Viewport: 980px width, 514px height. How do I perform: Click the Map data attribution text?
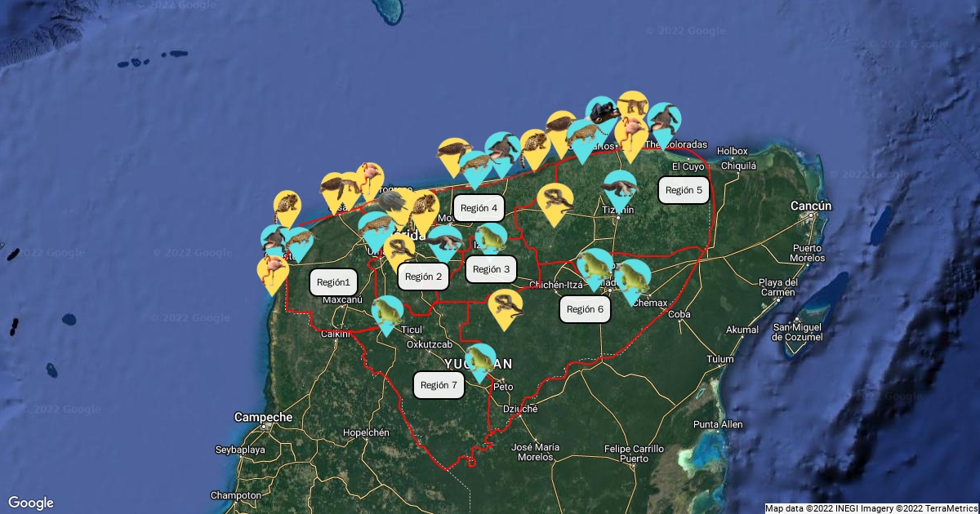pos(871,508)
